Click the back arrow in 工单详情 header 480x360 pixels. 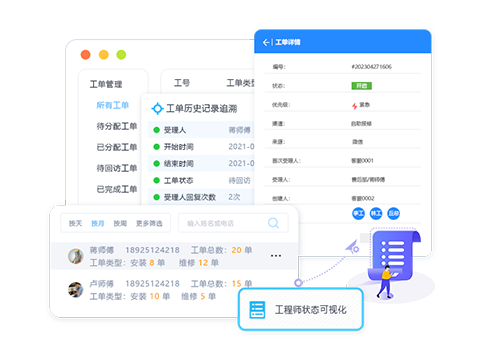266,42
